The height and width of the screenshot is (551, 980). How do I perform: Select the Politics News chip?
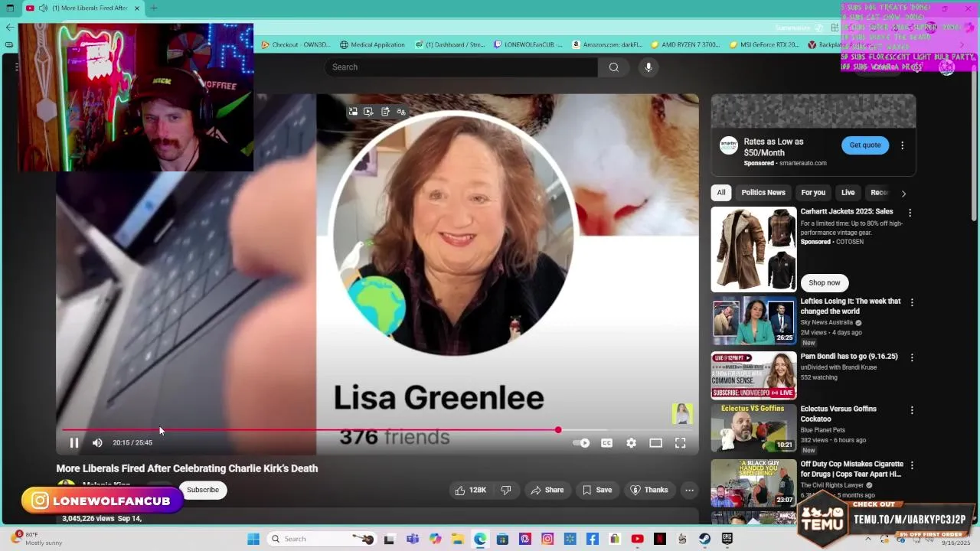[763, 193]
